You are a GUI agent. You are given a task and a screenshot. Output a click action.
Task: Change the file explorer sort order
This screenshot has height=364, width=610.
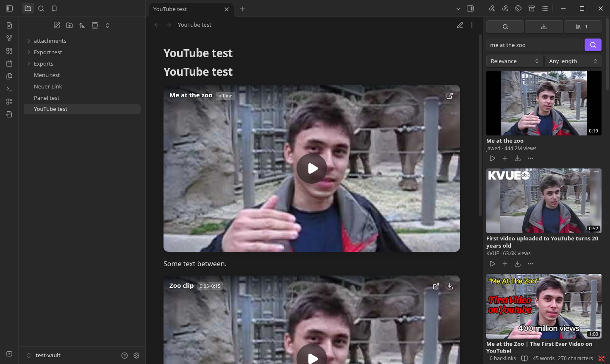coord(82,25)
